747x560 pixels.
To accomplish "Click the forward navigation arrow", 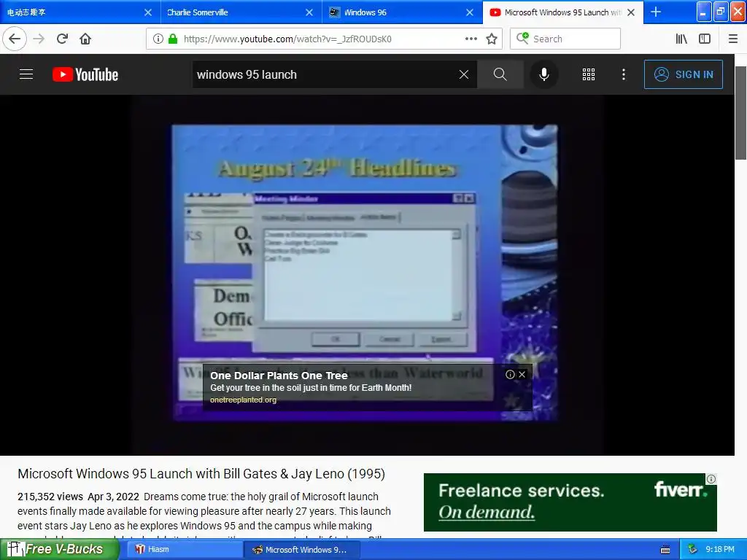I will [x=39, y=39].
